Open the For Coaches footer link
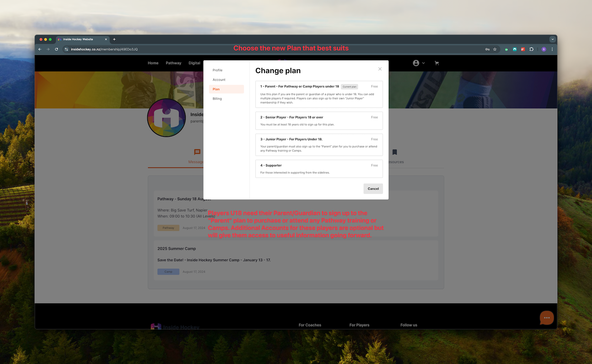Viewport: 592px width, 364px height. coord(310,325)
